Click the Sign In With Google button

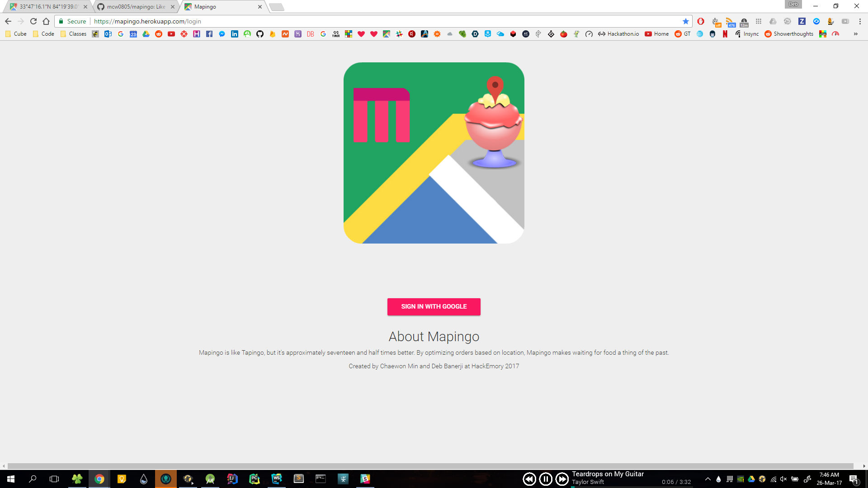click(434, 306)
